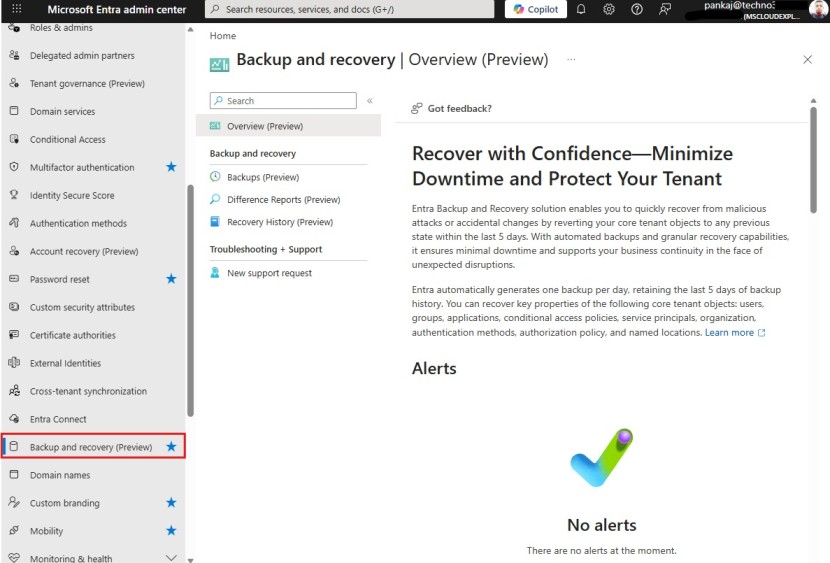830x563 pixels.
Task: Click the Multifactor authentication shield icon
Action: pos(14,167)
